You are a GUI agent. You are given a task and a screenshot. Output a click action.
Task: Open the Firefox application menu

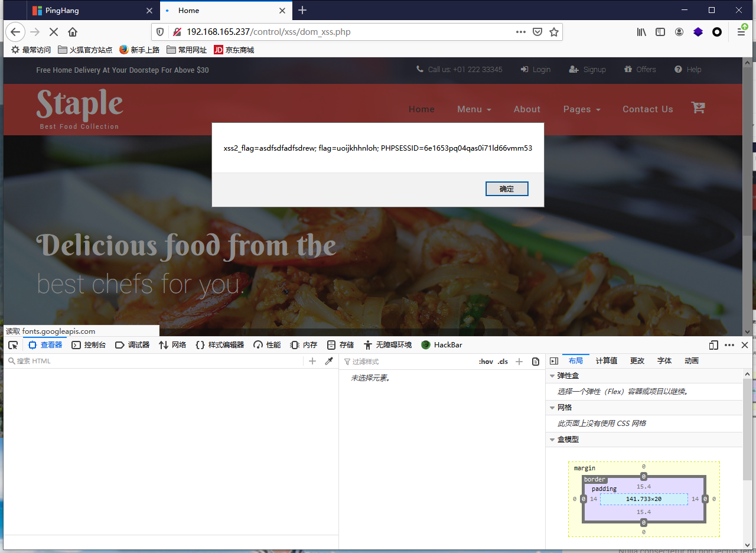click(x=741, y=32)
